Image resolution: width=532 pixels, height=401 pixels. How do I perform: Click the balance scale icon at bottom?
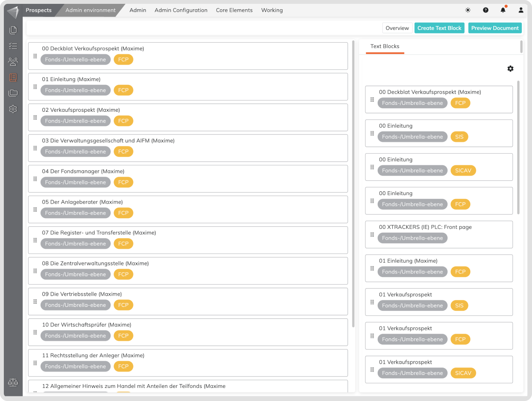[13, 382]
